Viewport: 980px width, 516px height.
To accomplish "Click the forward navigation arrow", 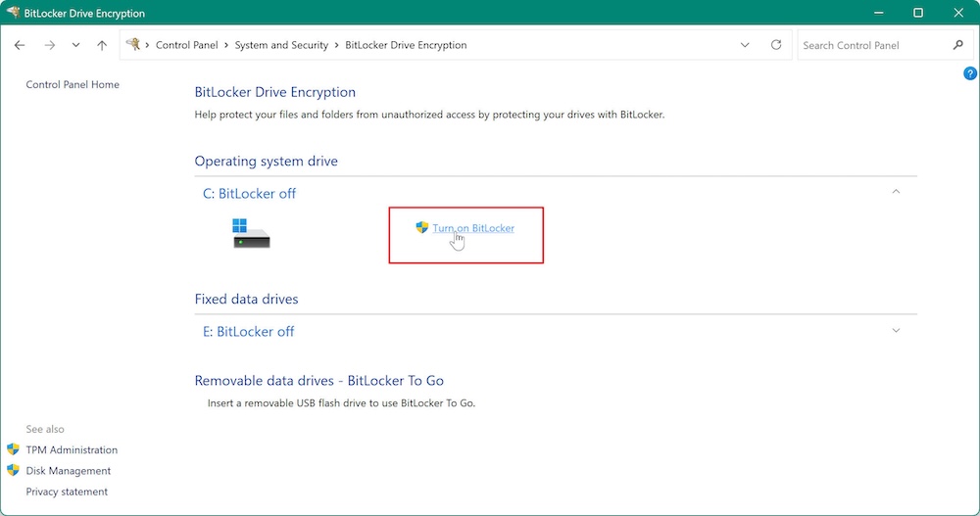I will click(49, 45).
